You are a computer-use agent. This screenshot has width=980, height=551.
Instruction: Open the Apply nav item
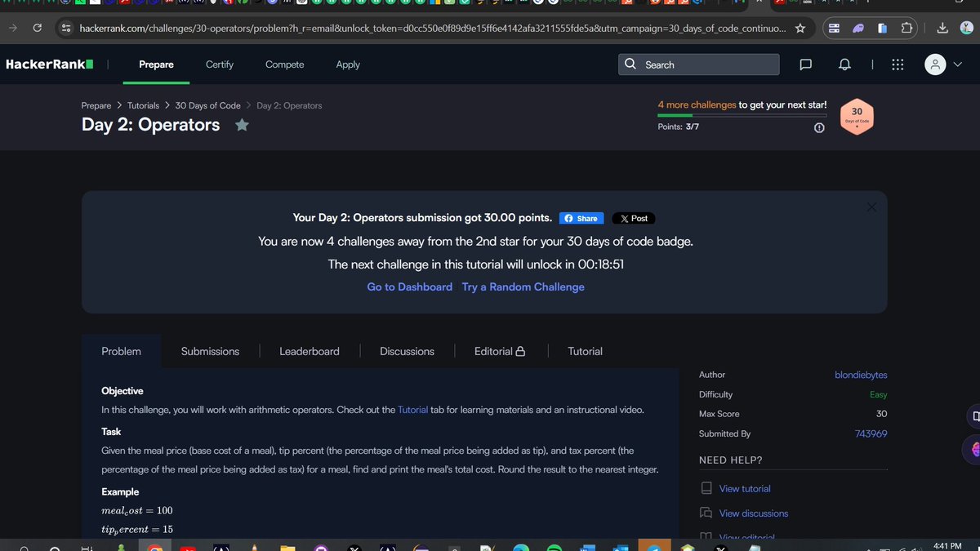pyautogui.click(x=348, y=64)
